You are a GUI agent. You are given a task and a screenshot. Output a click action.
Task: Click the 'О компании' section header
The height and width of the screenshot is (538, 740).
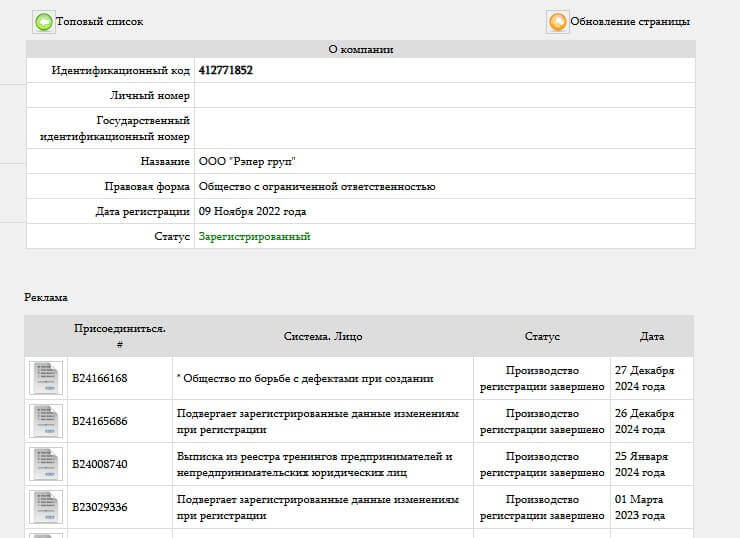[360, 49]
